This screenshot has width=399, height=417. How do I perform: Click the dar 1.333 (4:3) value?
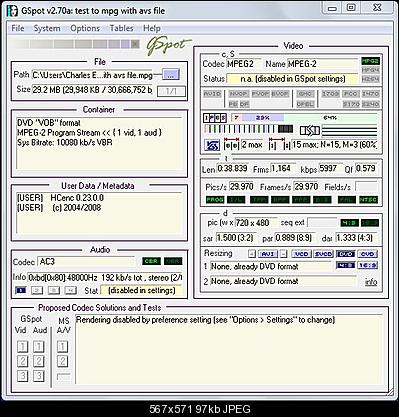pyautogui.click(x=356, y=238)
